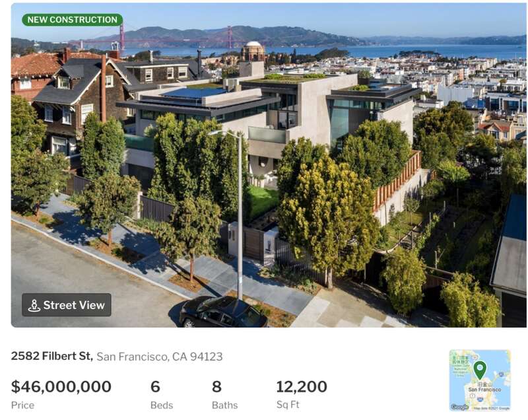
Task: Click the Street View pegman icon
Action: pos(34,305)
